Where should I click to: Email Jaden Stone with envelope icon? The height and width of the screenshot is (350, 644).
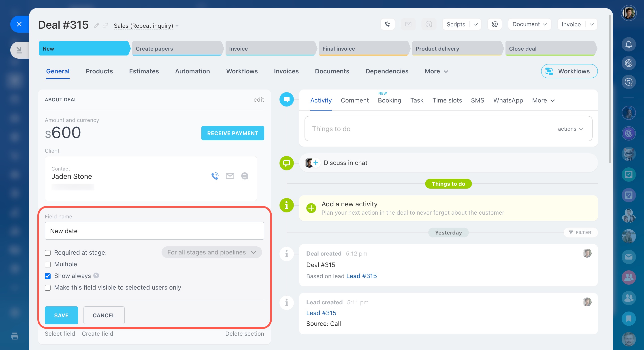pyautogui.click(x=230, y=176)
